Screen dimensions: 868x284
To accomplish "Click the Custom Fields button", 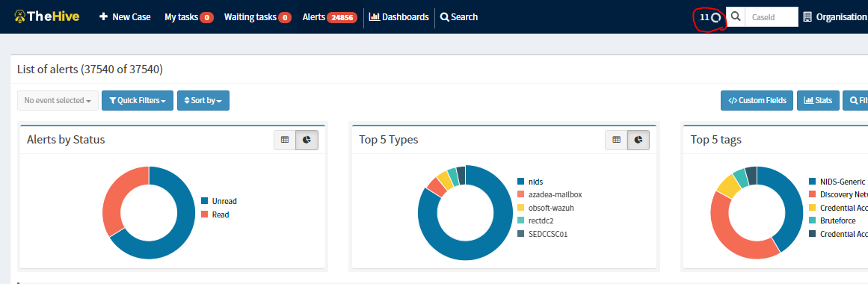I will click(757, 101).
